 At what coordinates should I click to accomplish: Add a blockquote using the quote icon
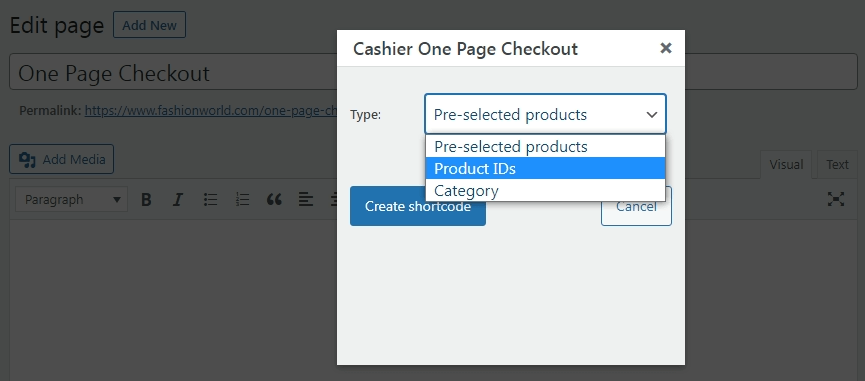coord(274,200)
